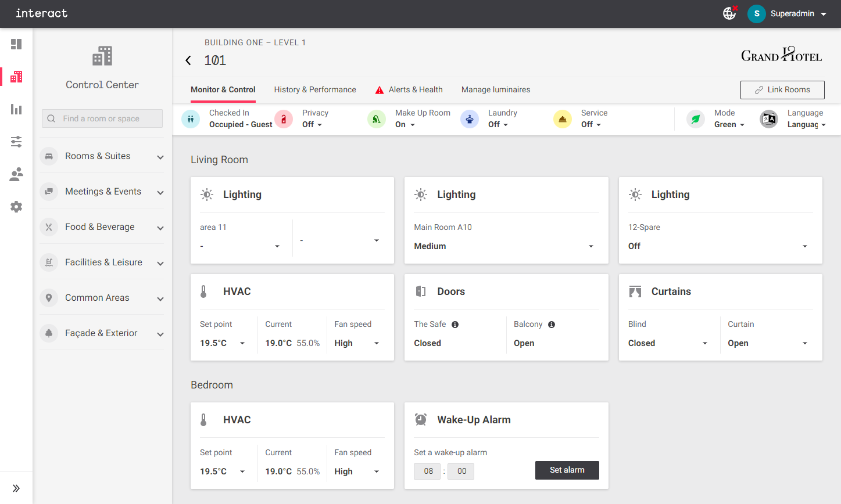Click the settings gear in sidebar
Image resolution: width=841 pixels, height=504 pixels.
point(16,207)
